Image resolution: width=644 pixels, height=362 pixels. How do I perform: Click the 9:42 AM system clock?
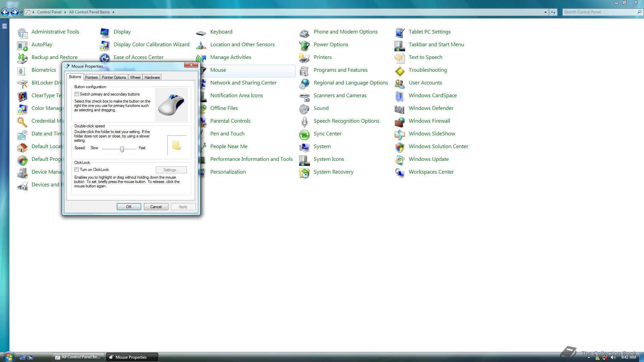(628, 357)
